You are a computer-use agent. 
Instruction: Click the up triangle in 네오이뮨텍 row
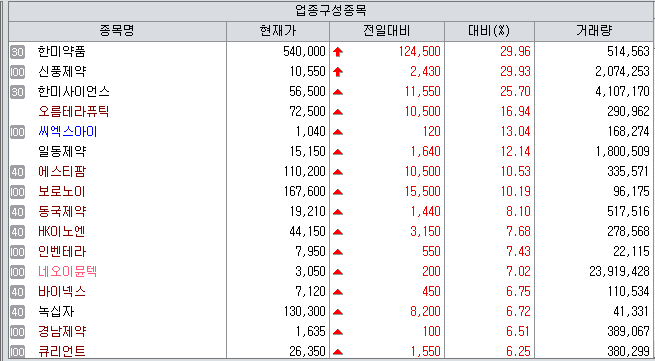click(x=338, y=272)
